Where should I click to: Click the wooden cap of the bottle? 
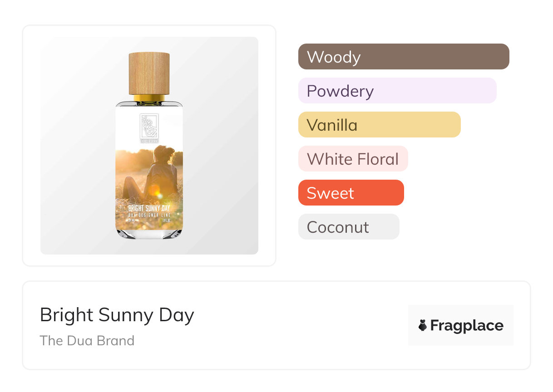pos(149,73)
